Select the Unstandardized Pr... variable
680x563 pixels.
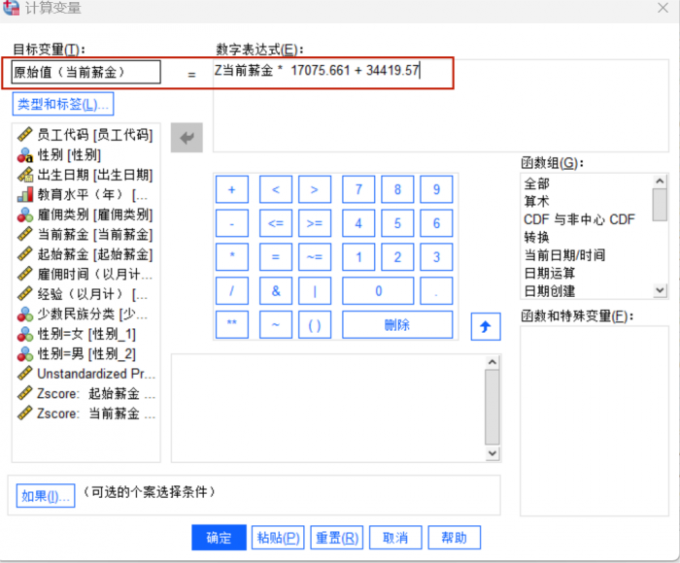point(86,373)
